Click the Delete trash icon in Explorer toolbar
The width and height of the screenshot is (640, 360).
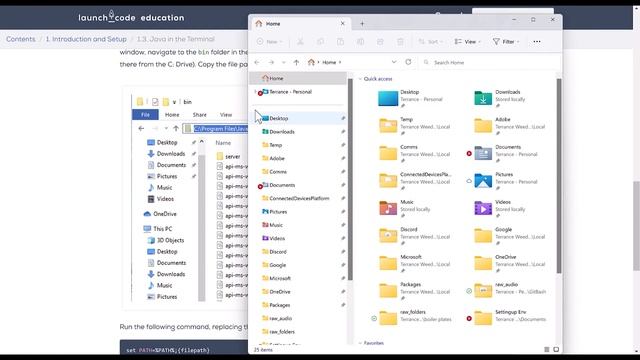400,42
